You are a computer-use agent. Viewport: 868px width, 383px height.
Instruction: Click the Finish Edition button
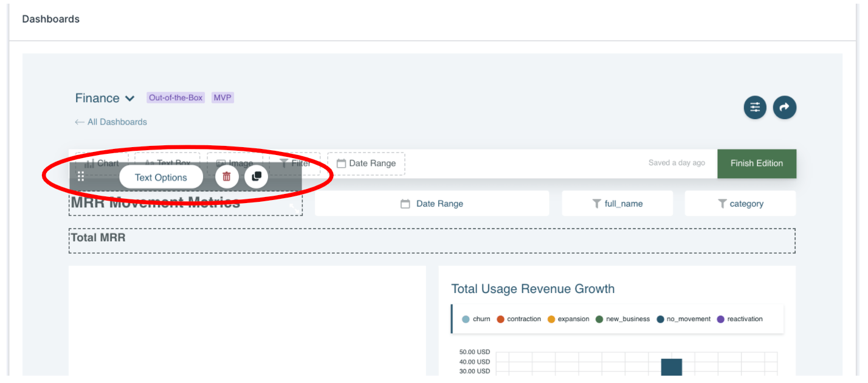(x=756, y=164)
